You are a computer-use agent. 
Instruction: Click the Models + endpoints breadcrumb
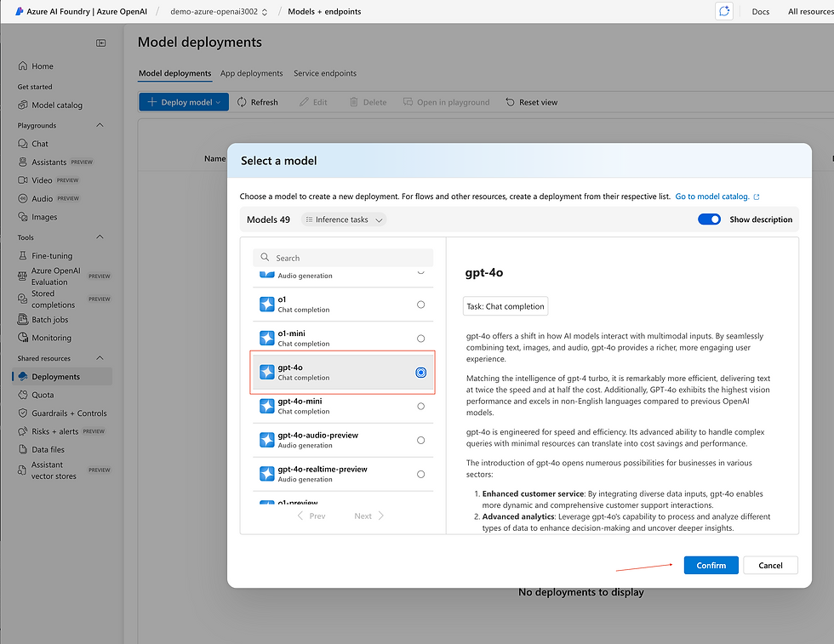(x=324, y=12)
